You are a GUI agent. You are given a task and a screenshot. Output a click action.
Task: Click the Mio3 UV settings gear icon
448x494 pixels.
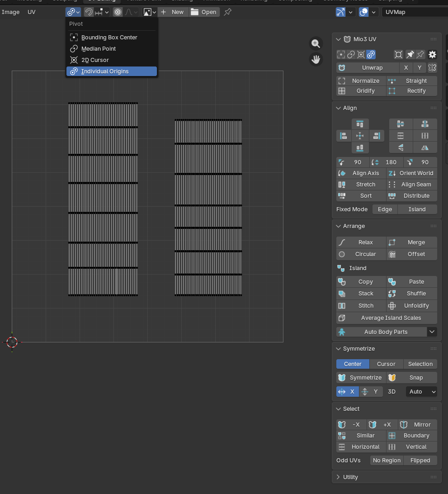(x=432, y=55)
